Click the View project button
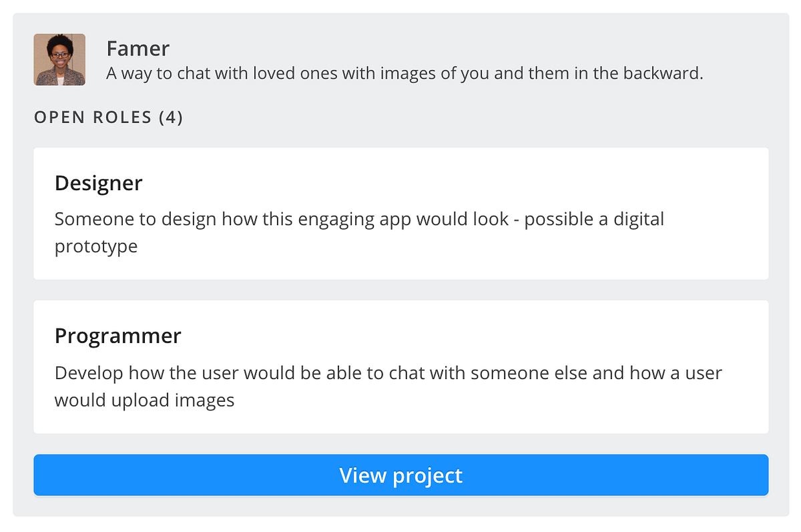 coord(401,475)
